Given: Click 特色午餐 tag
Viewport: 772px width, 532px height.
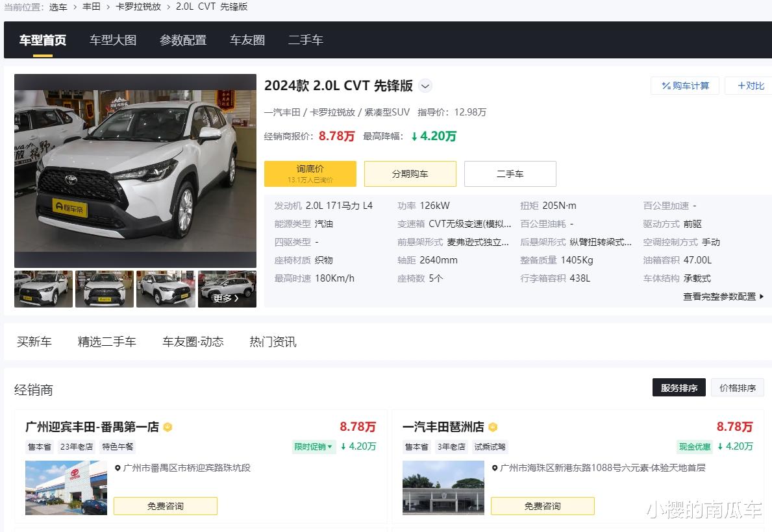Looking at the screenshot, I should tap(118, 447).
